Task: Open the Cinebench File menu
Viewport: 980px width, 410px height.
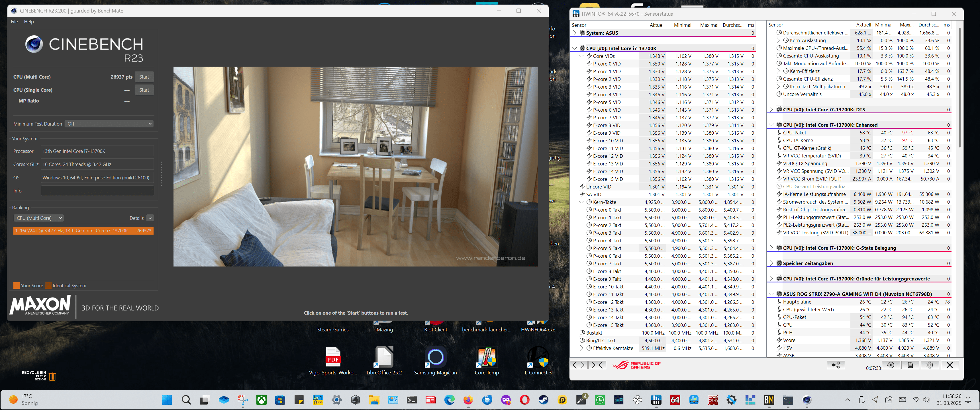Action: (x=14, y=22)
